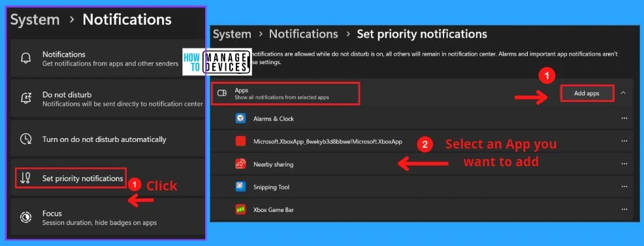Collapse the Apps section chevron
Image resolution: width=644 pixels, height=246 pixels.
point(623,93)
